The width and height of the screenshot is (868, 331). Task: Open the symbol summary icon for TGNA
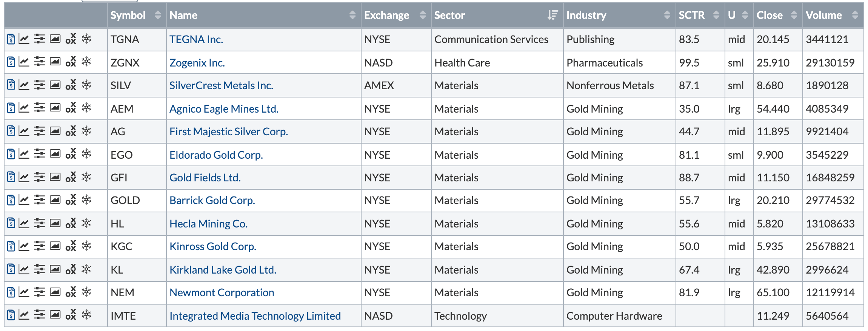coord(11,39)
